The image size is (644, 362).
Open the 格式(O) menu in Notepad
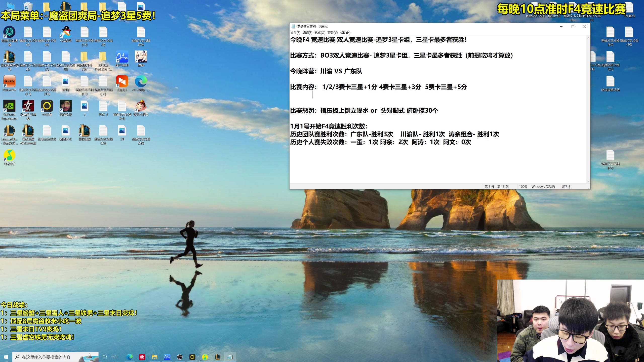(x=320, y=33)
